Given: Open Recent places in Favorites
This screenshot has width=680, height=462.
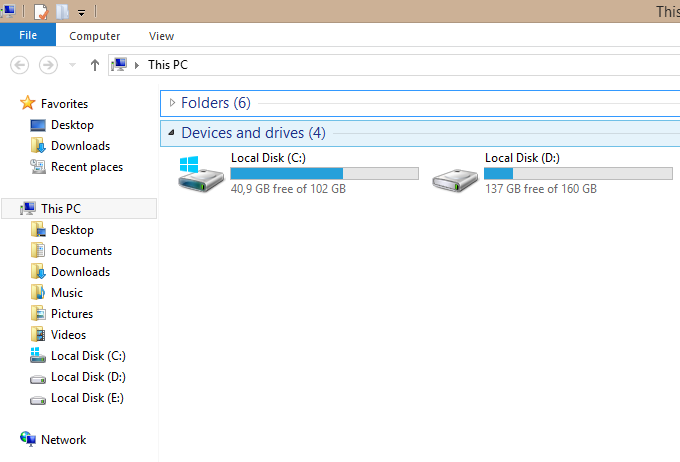Looking at the screenshot, I should click(87, 167).
